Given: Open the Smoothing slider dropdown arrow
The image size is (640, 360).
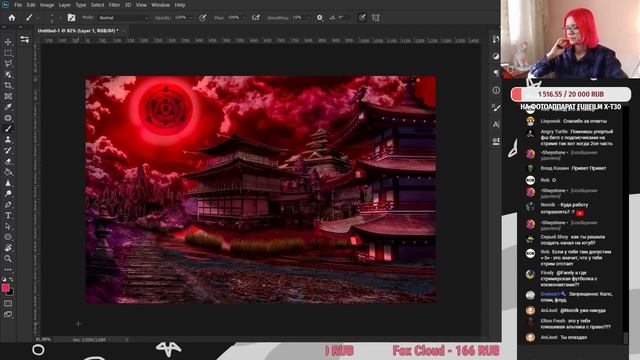Looking at the screenshot, I should (308, 18).
